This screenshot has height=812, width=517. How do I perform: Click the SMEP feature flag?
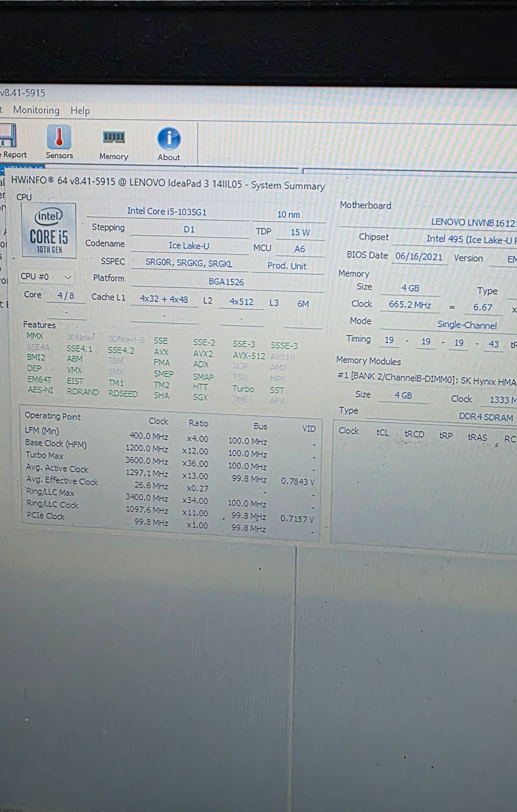(x=164, y=374)
